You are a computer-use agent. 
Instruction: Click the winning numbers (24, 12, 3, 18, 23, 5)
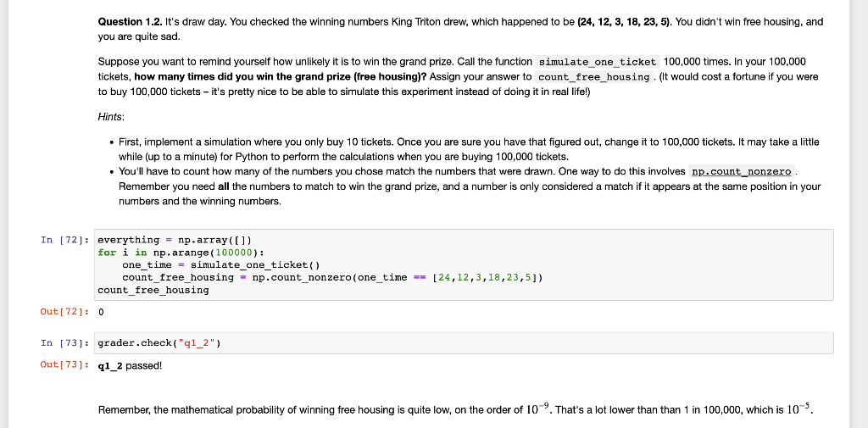624,21
